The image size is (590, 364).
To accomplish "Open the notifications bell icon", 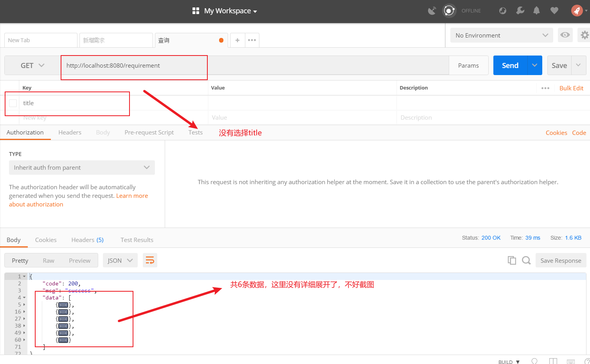I will (x=536, y=11).
